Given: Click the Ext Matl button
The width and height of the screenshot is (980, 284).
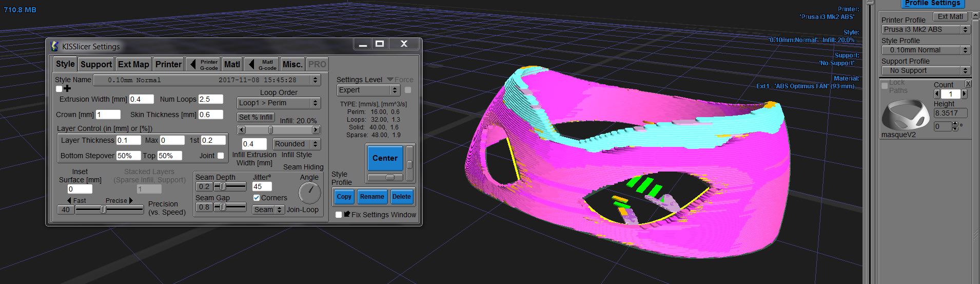Looking at the screenshot, I should 950,16.
